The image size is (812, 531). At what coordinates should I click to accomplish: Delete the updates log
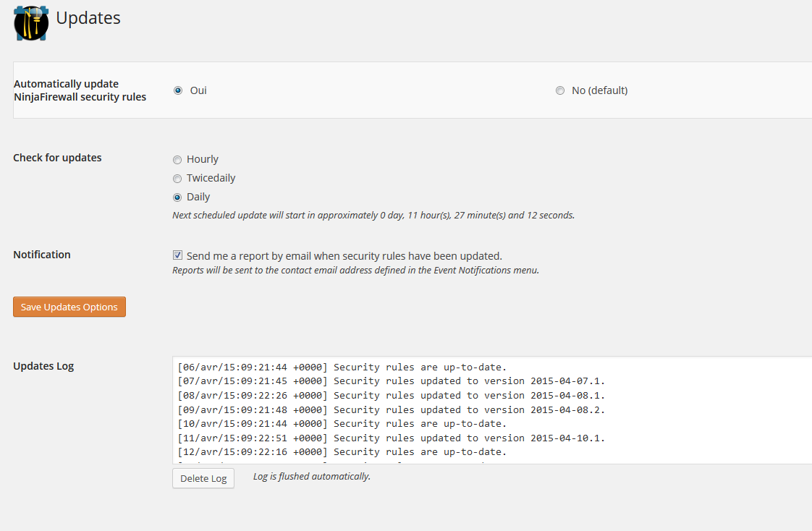point(203,478)
